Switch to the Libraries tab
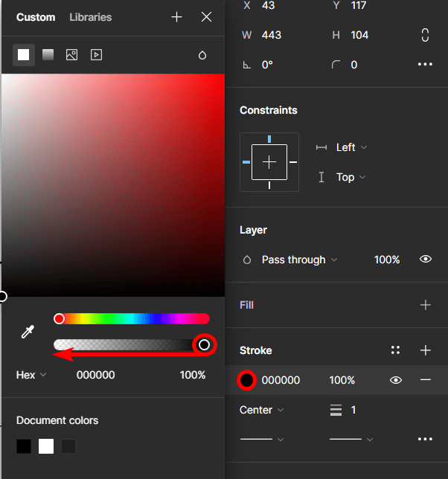Image resolution: width=448 pixels, height=479 pixels. pyautogui.click(x=91, y=17)
